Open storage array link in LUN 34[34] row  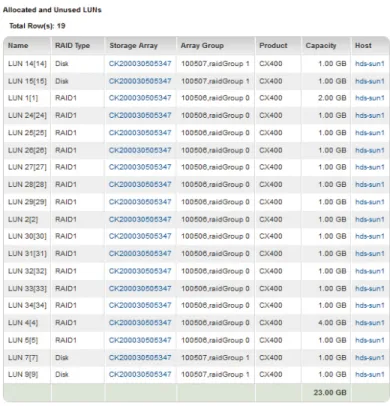click(140, 305)
